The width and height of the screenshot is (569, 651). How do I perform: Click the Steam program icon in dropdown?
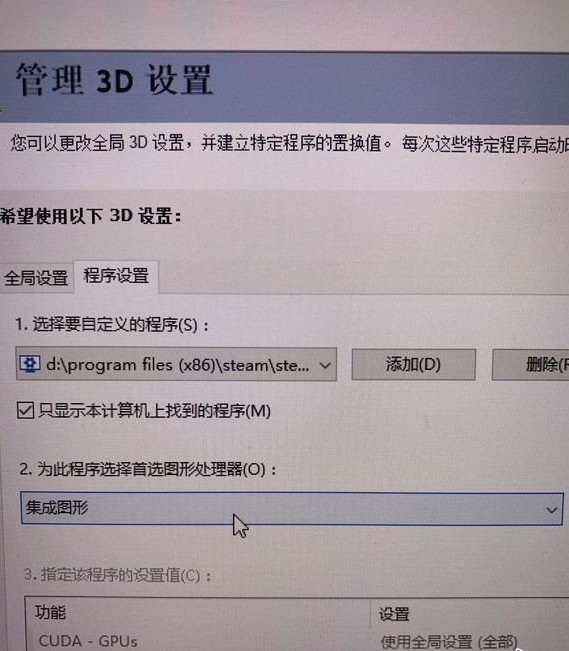coord(29,364)
